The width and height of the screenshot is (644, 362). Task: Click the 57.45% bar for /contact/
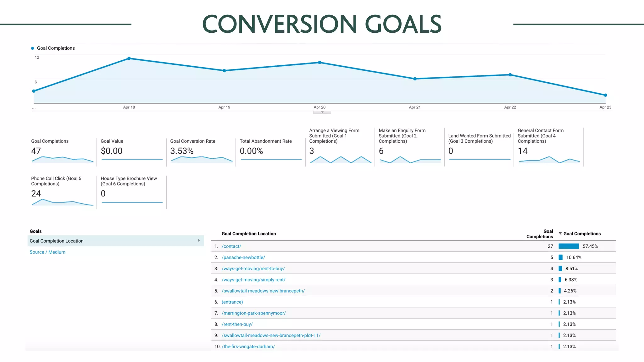pyautogui.click(x=569, y=246)
